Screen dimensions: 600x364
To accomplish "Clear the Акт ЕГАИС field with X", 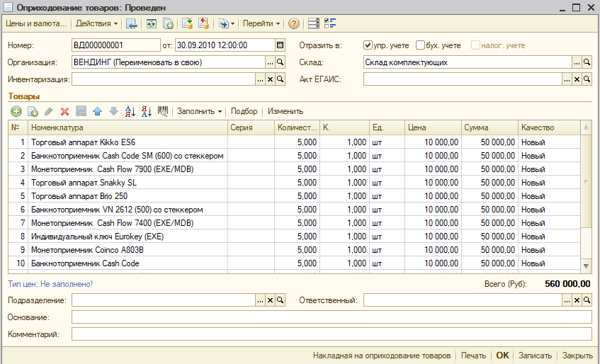I will (x=577, y=79).
